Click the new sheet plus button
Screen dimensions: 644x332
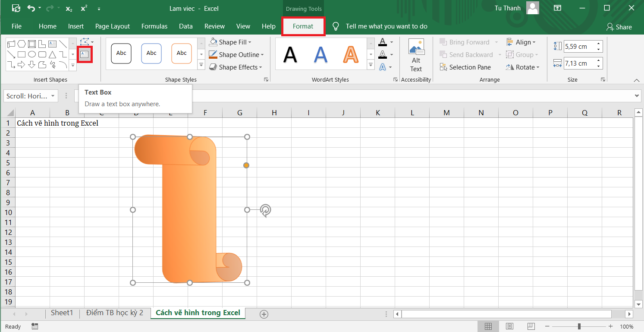click(x=264, y=314)
